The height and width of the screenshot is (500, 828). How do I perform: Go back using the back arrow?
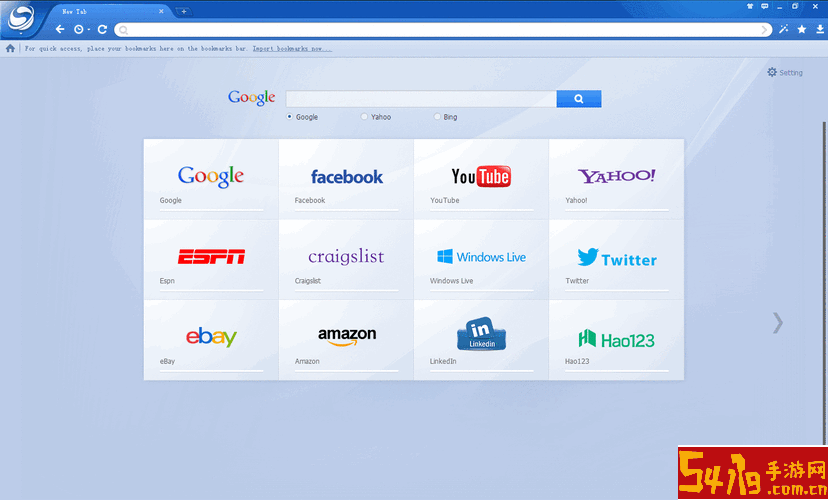[60, 30]
